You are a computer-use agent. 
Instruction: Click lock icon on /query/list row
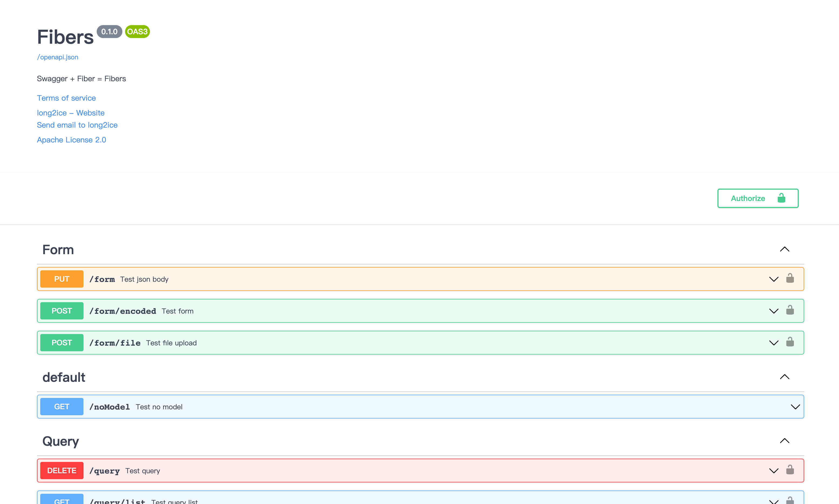click(x=790, y=500)
